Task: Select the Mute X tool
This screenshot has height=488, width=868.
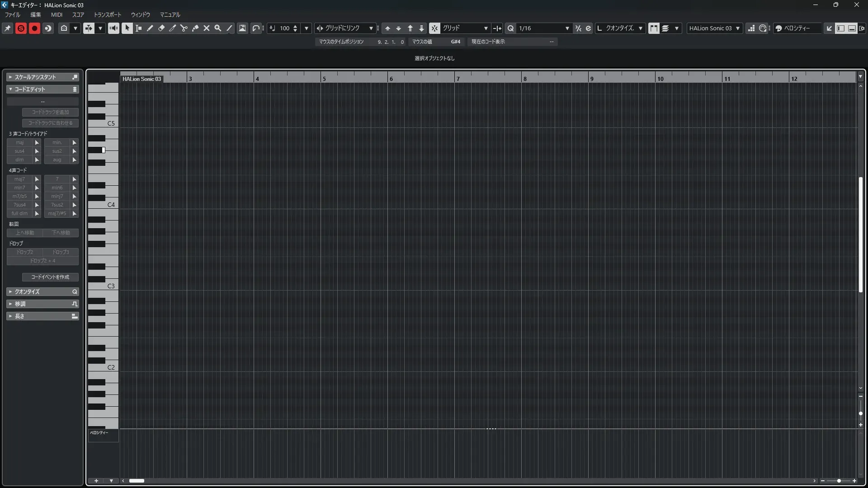Action: click(207, 28)
